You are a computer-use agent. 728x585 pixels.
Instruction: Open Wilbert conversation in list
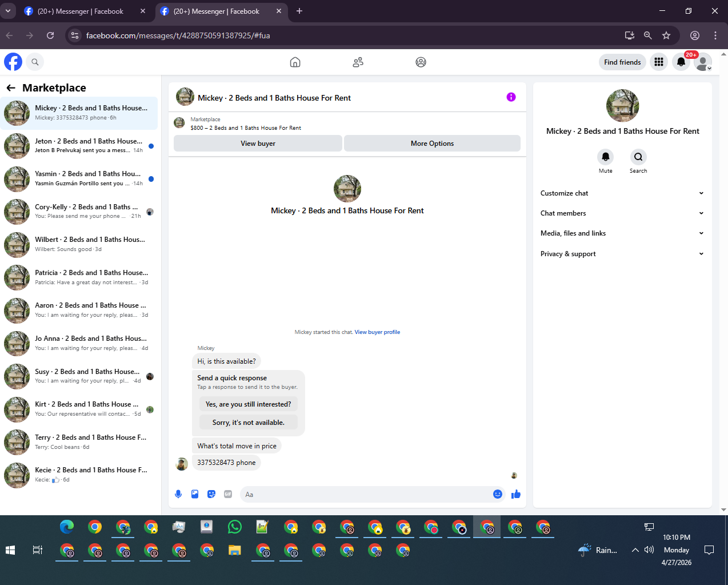coord(79,244)
